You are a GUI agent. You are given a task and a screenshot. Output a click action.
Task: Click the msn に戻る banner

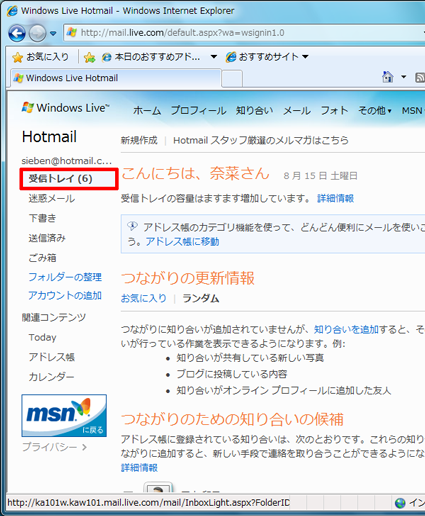tap(64, 416)
